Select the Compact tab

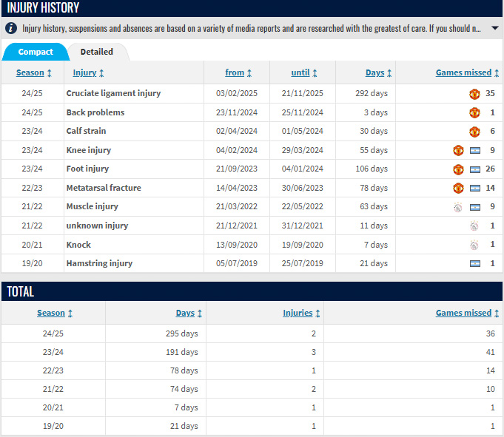(x=36, y=52)
